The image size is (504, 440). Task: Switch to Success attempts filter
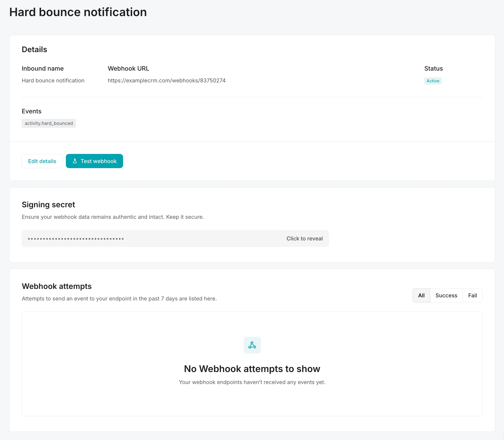tap(446, 295)
